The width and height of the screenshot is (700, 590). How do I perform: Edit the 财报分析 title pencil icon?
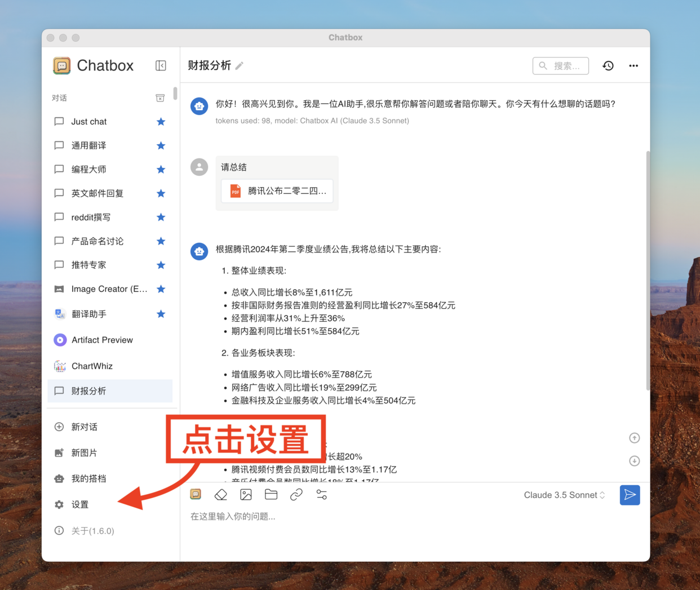240,66
